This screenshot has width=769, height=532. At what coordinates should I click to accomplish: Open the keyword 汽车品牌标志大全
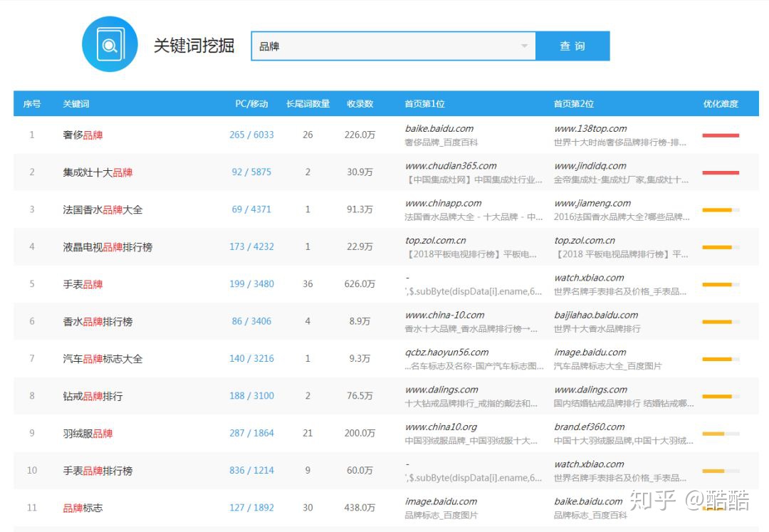[103, 358]
